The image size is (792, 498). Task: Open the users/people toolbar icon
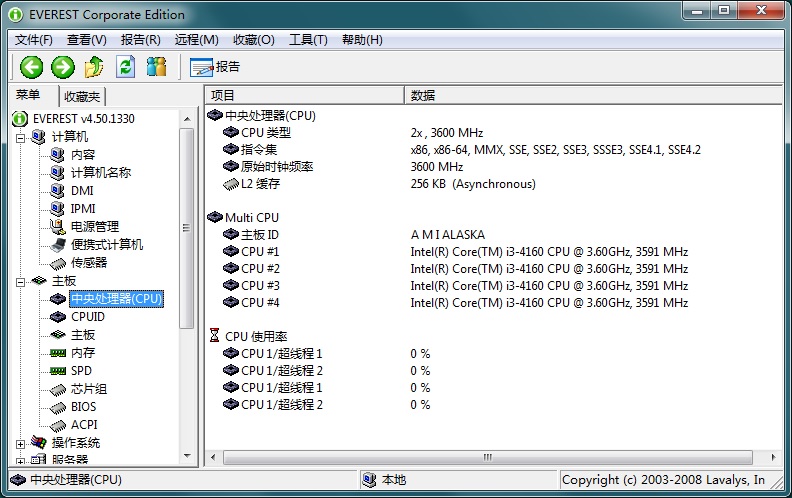(156, 67)
